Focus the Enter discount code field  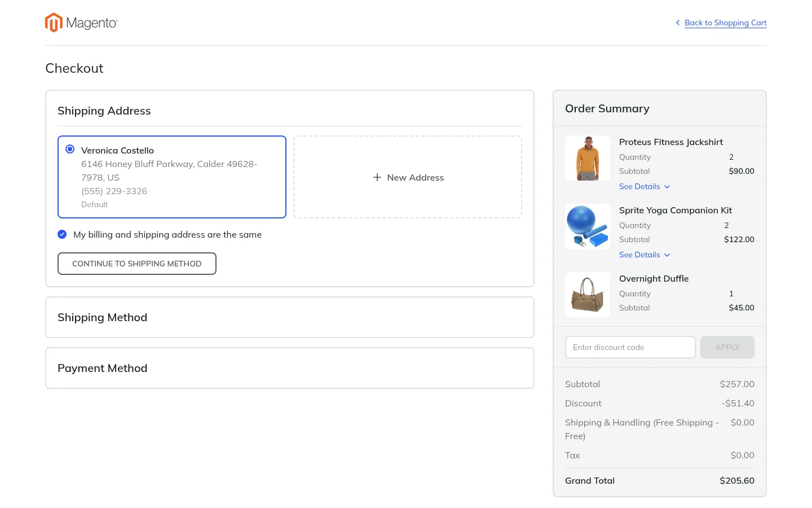[x=630, y=347]
